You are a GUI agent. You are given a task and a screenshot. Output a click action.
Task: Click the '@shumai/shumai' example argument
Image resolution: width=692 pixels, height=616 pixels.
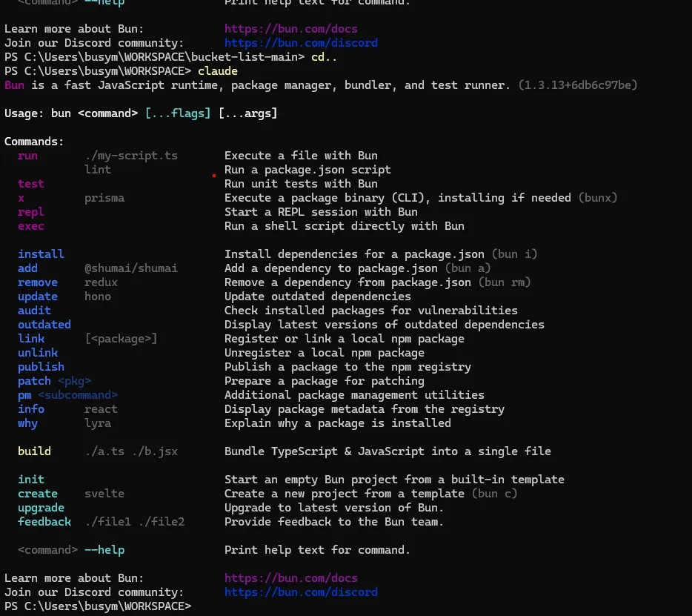pyautogui.click(x=131, y=268)
